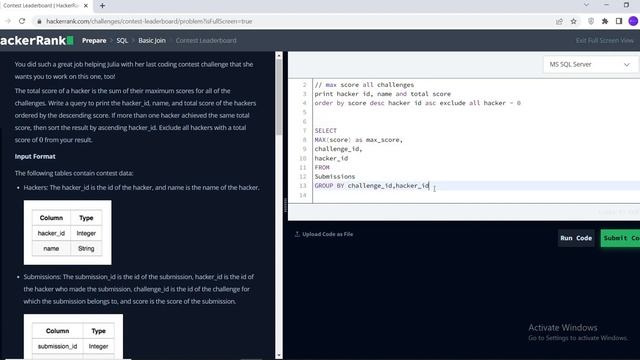Click the address bar URL
Image resolution: width=640 pixels, height=360 pixels.
click(x=149, y=21)
